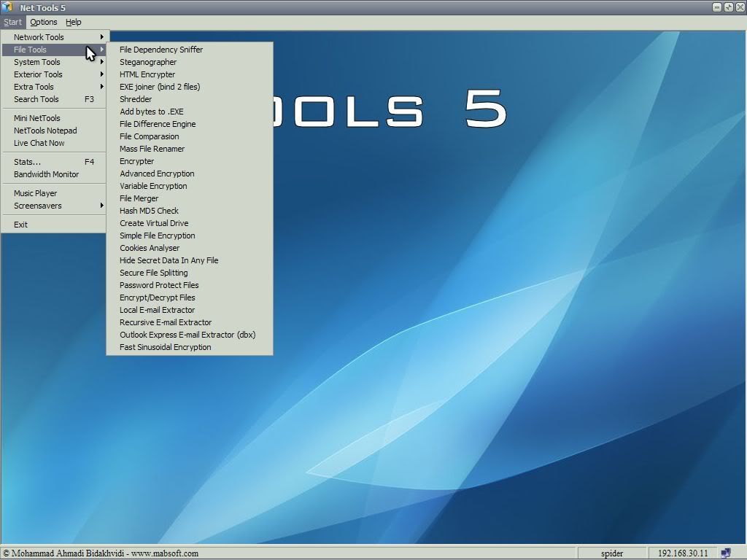Open File Merger
747x560 pixels.
(x=190, y=198)
